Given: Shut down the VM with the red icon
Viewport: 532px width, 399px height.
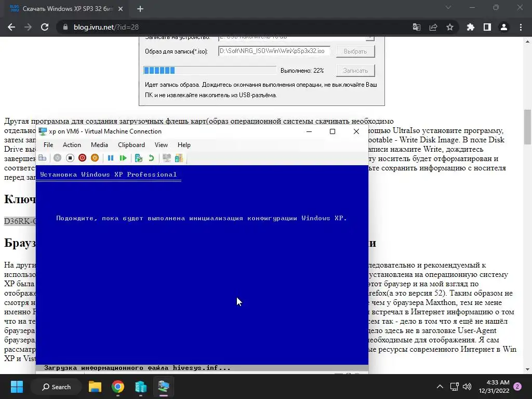Looking at the screenshot, I should pos(82,158).
